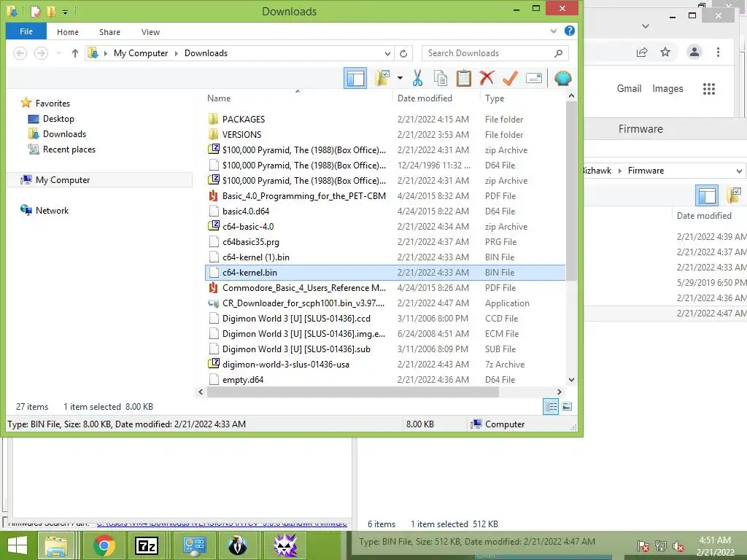This screenshot has height=560, width=747.
Task: Launch Google Chrome from taskbar
Action: click(104, 545)
